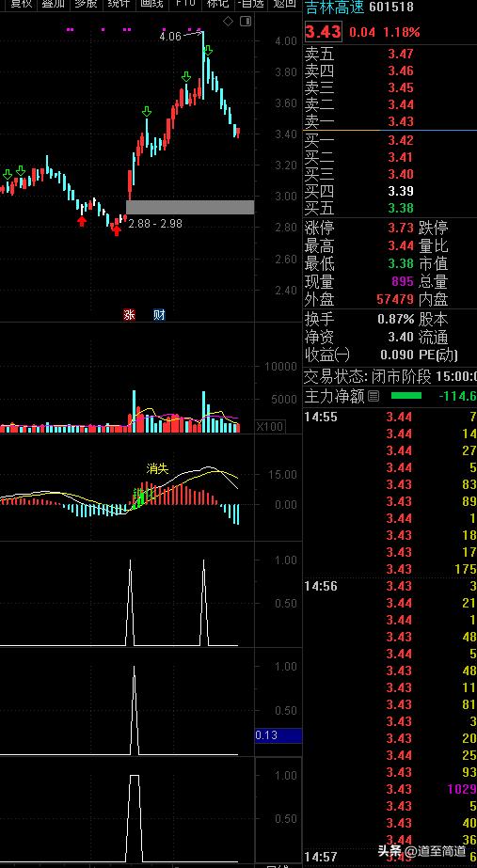This screenshot has height=868, width=477.
Task: Open the list icon next to 主力净额
Action: click(x=374, y=396)
